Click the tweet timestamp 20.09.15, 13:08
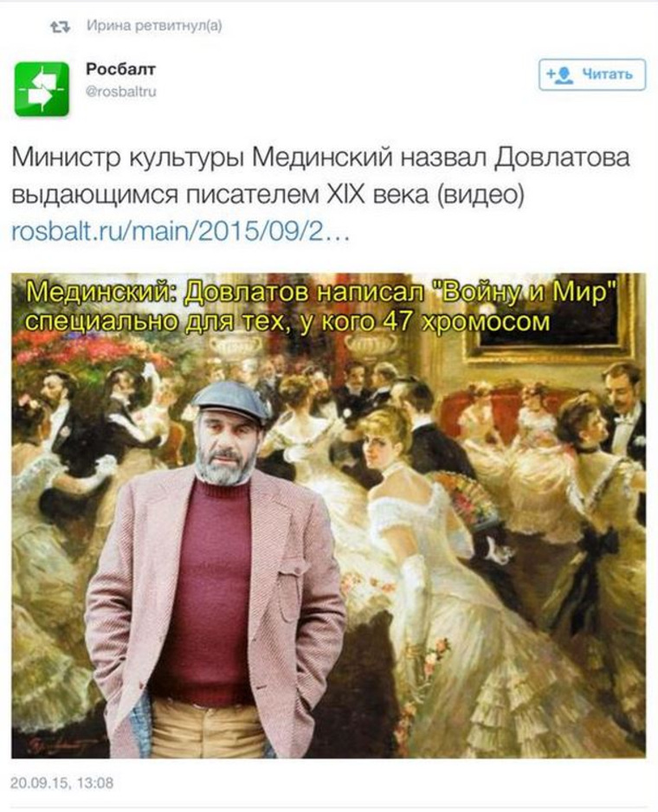Viewport: 658px width, 812px height. pos(61,782)
